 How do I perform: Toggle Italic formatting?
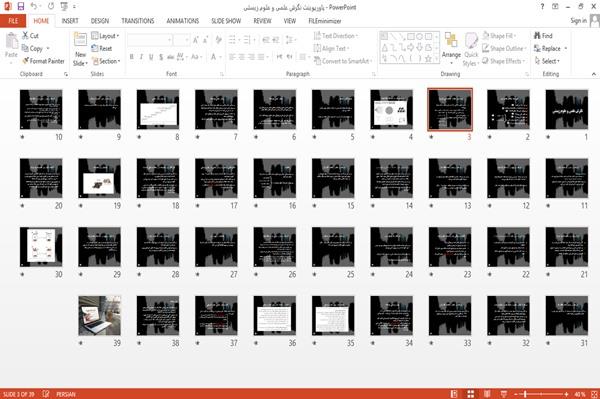pos(141,57)
